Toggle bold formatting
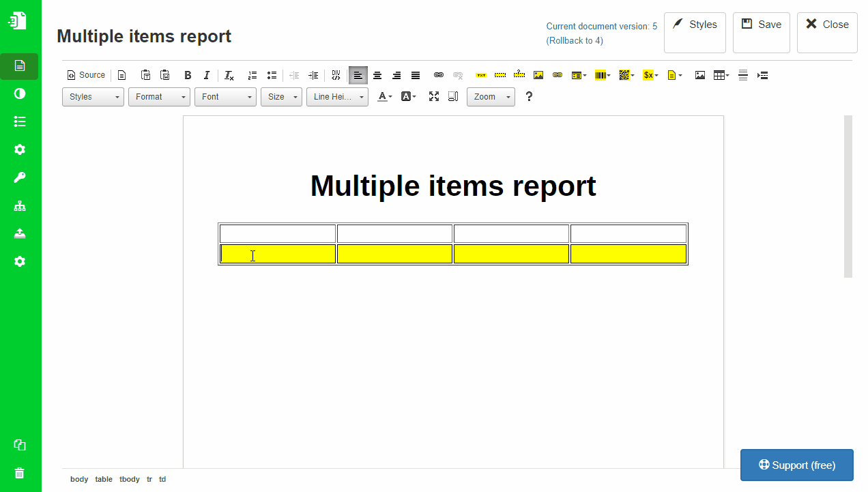The image size is (868, 492). coord(188,75)
